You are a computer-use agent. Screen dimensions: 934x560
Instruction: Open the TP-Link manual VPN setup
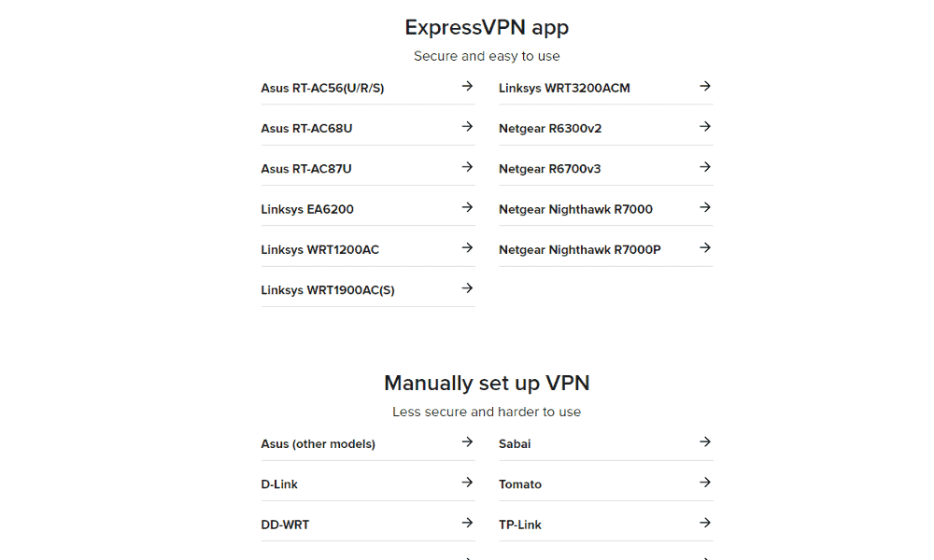520,524
